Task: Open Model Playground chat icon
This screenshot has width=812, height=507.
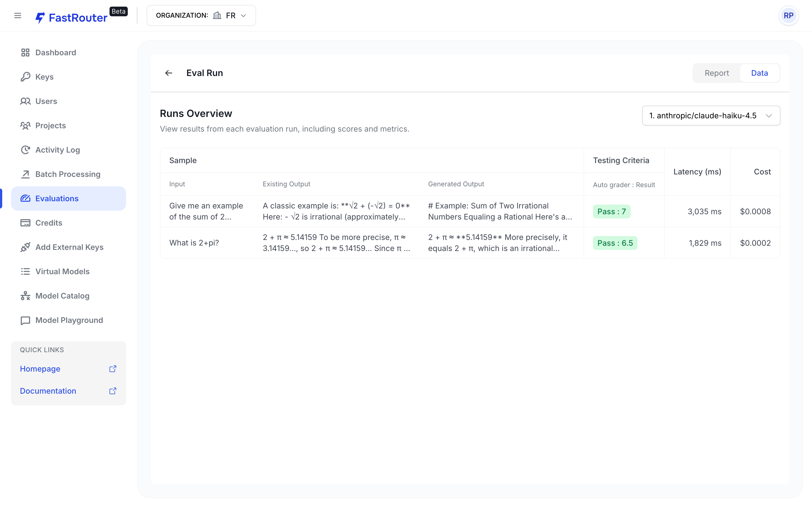Action: pyautogui.click(x=25, y=320)
